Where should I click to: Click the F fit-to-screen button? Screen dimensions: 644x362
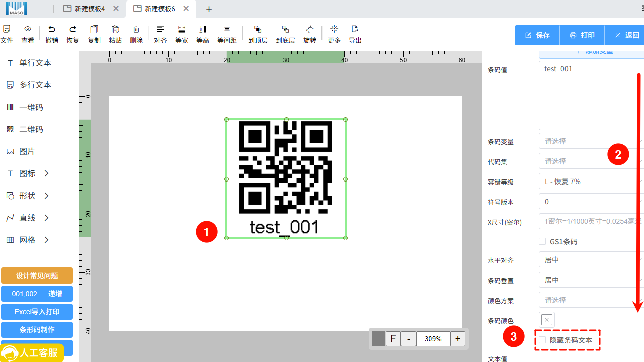point(393,339)
